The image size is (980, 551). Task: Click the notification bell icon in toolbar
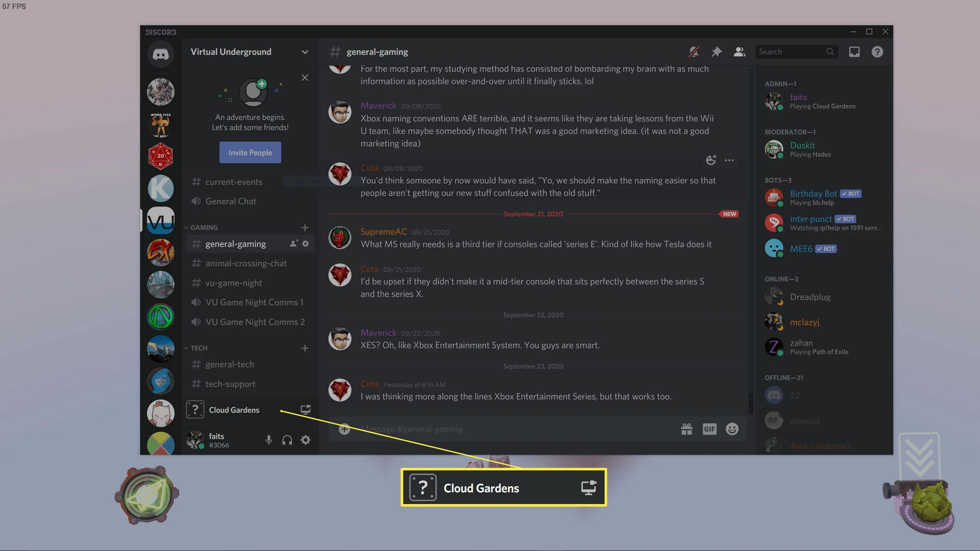[x=694, y=52]
